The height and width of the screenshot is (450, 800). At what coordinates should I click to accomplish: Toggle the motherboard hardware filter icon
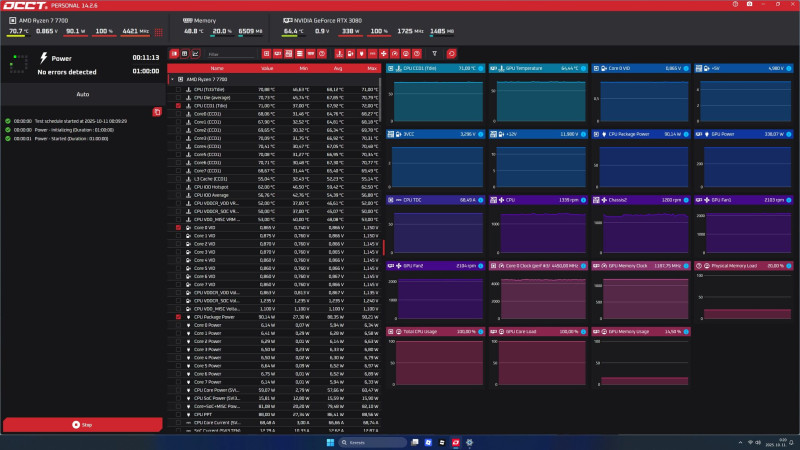point(289,54)
